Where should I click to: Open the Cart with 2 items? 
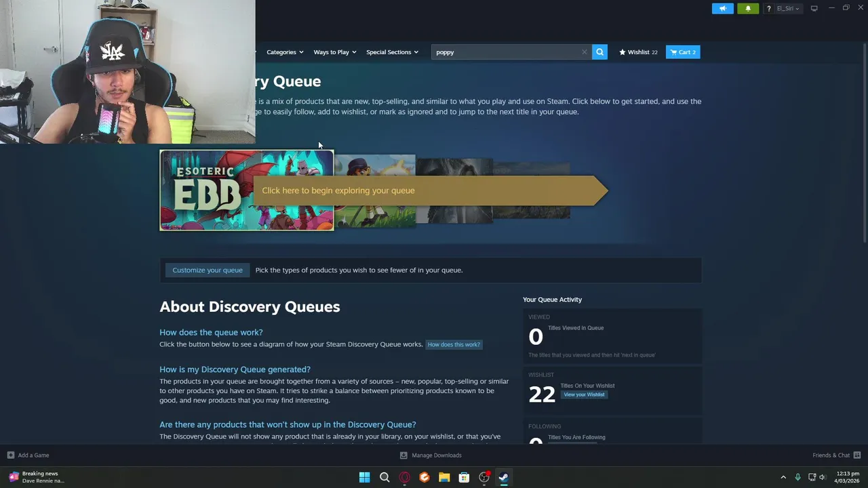pos(683,52)
